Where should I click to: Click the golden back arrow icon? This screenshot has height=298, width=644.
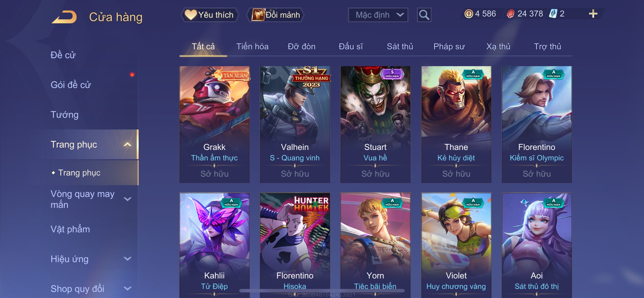pyautogui.click(x=64, y=17)
